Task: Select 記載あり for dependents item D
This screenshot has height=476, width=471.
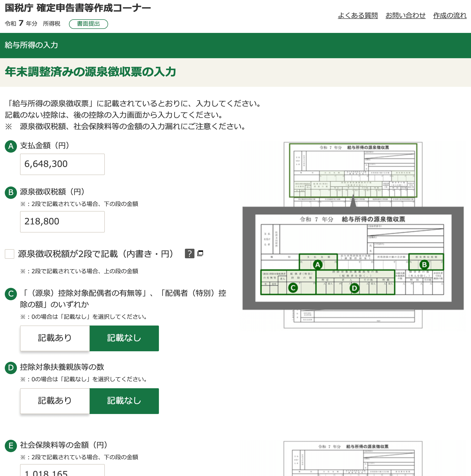Action: click(x=55, y=401)
